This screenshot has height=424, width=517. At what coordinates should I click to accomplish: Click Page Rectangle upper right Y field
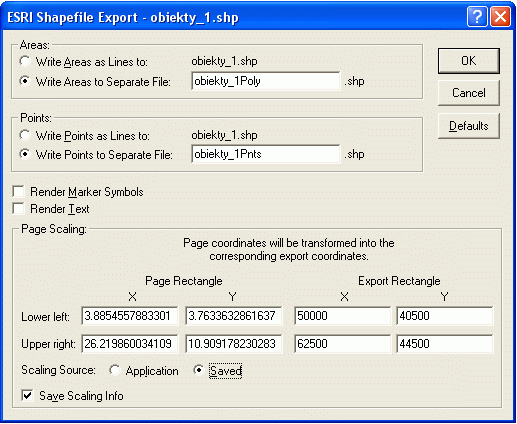234,344
